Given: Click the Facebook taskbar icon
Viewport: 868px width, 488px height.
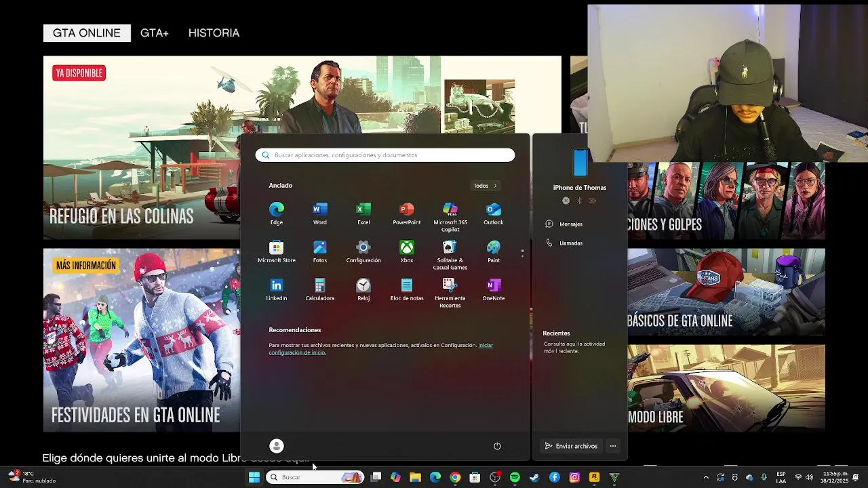Looking at the screenshot, I should click(555, 477).
